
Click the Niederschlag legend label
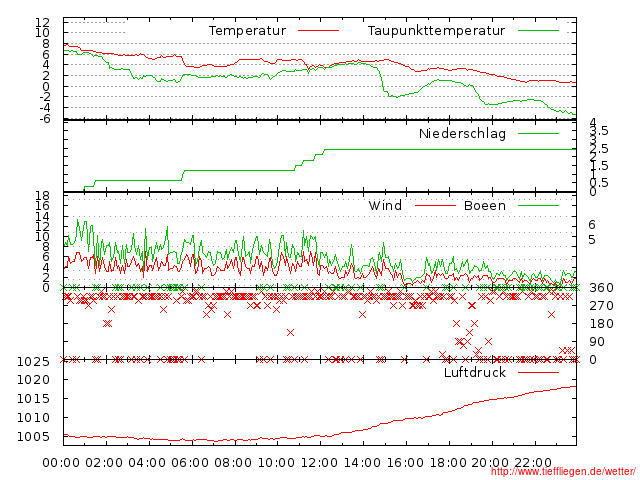point(462,133)
